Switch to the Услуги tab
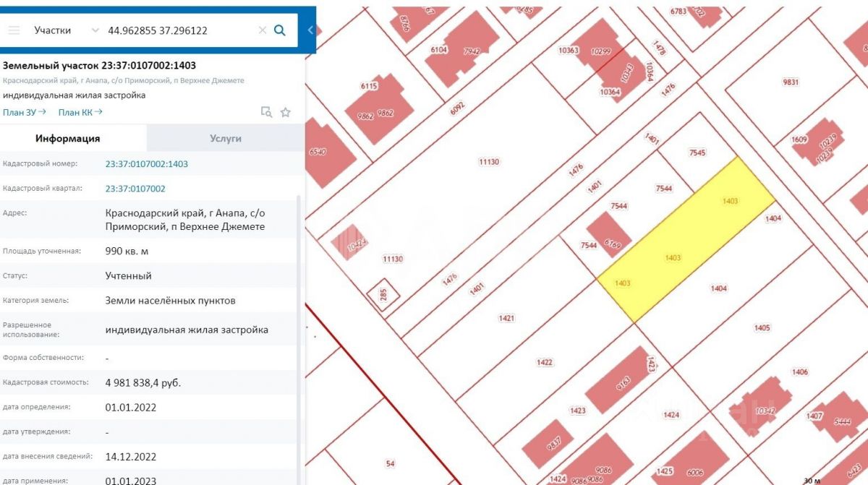 (x=226, y=138)
